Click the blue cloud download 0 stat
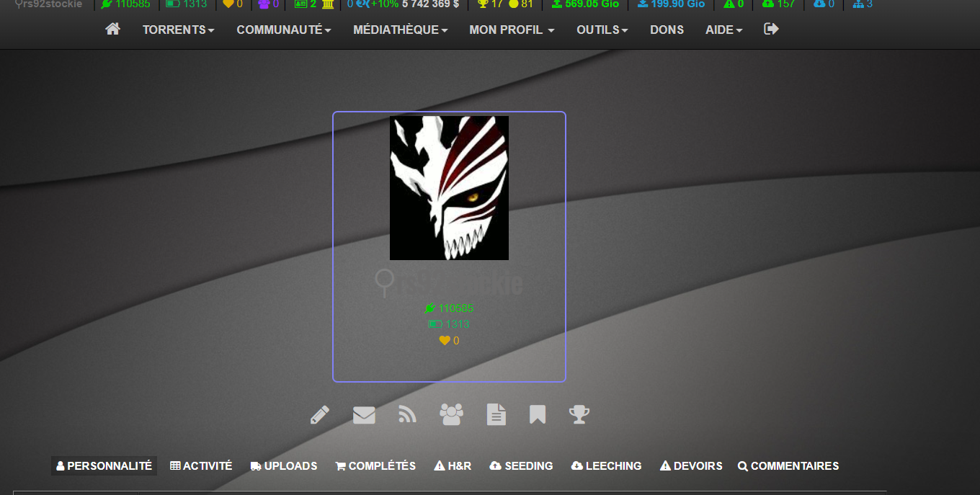Screen dimensions: 980x495 point(824,4)
